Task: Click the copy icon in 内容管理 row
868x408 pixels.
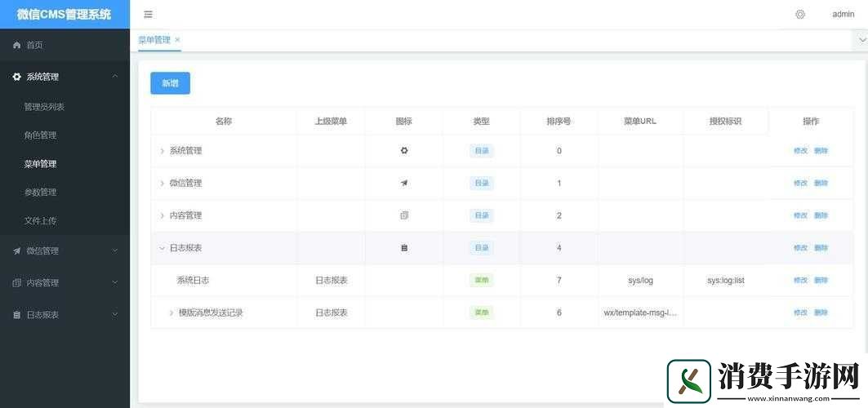Action: pyautogui.click(x=404, y=215)
